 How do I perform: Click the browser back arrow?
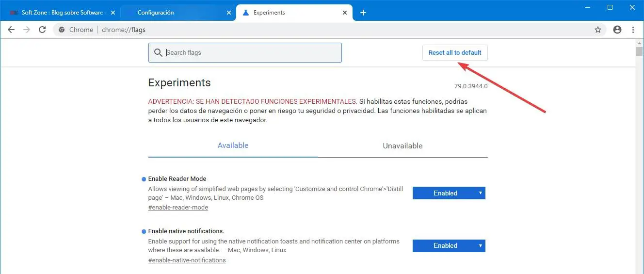(11, 30)
